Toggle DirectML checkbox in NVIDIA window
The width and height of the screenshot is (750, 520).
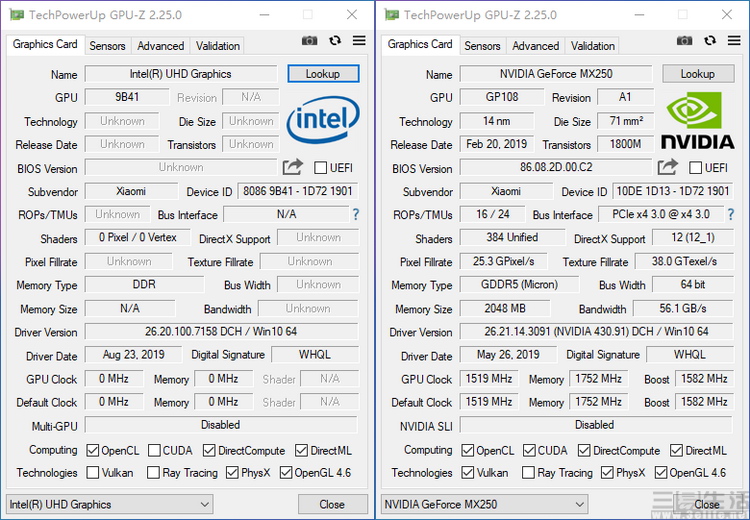[676, 451]
